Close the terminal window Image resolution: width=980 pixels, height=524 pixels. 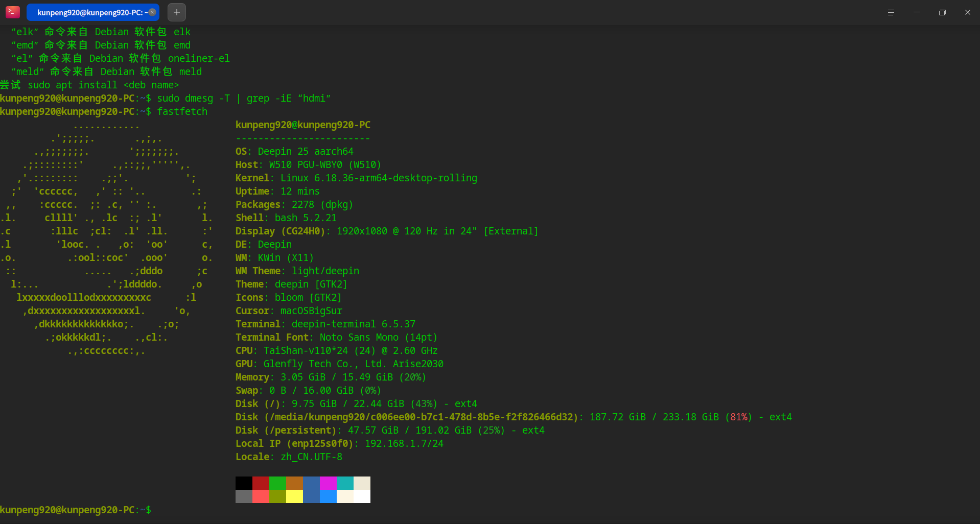(x=967, y=12)
